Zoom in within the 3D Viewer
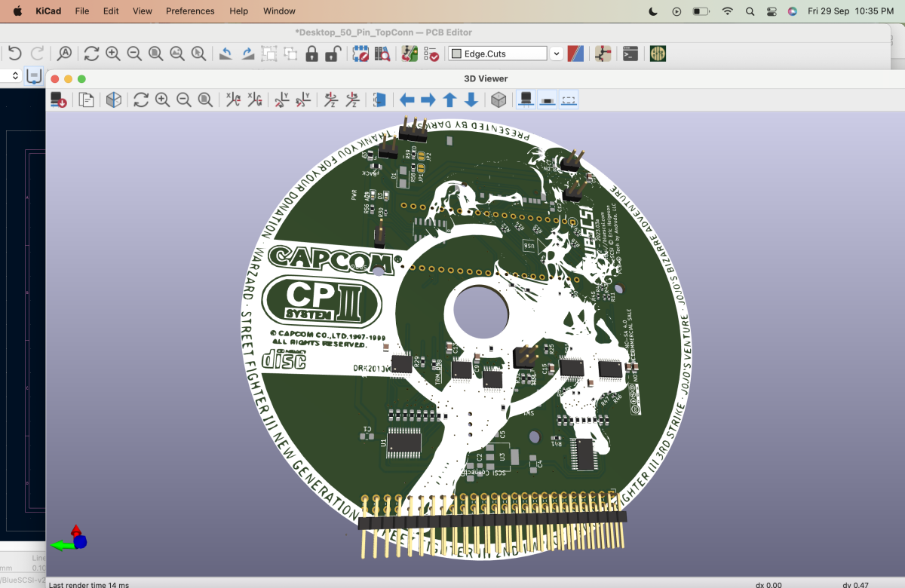Viewport: 905px width, 588px height. tap(162, 100)
